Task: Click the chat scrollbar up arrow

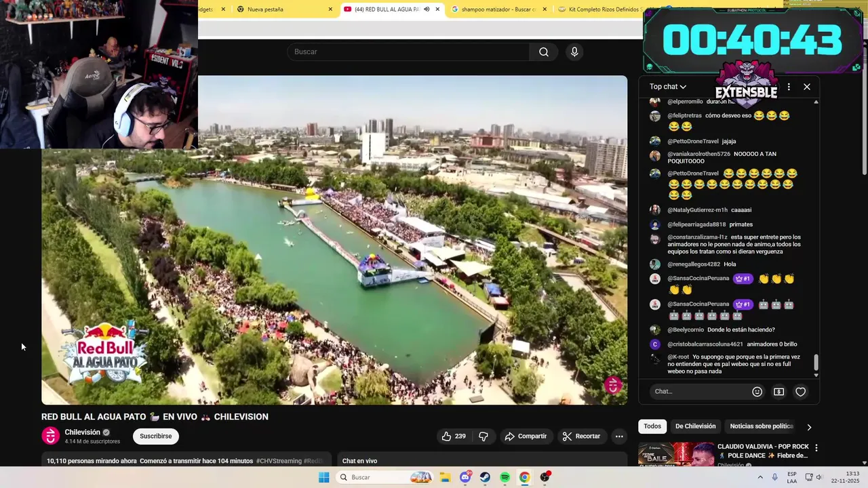Action: coord(816,102)
